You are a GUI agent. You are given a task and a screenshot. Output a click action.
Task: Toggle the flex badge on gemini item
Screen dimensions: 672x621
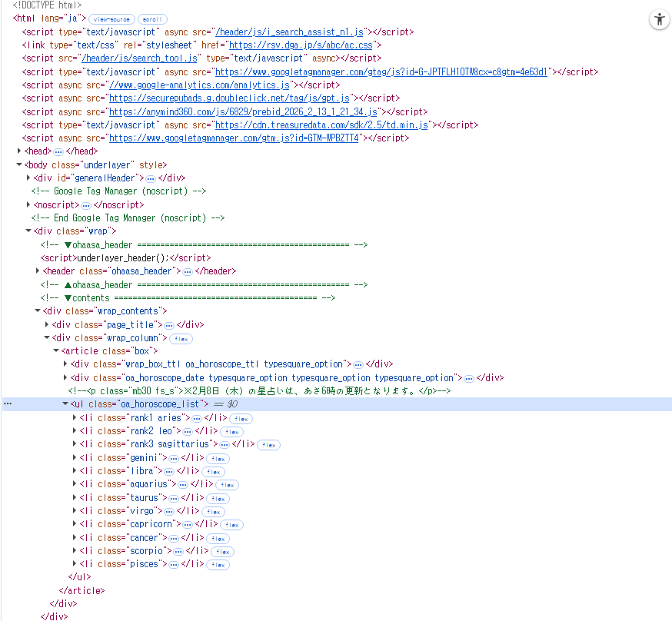pos(218,459)
